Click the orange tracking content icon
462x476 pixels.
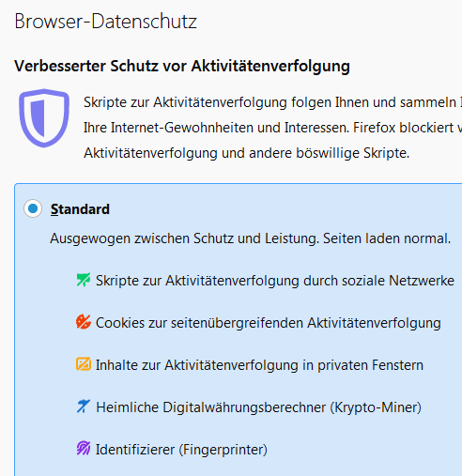(x=84, y=364)
